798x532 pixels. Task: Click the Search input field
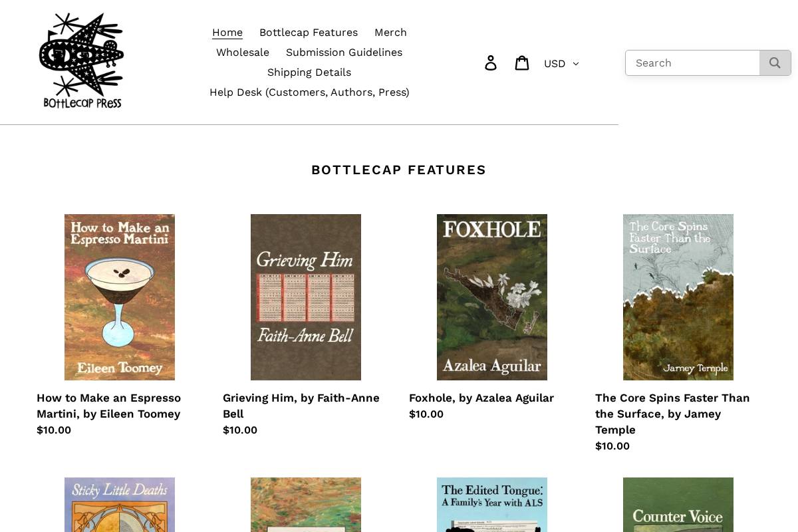click(x=692, y=63)
